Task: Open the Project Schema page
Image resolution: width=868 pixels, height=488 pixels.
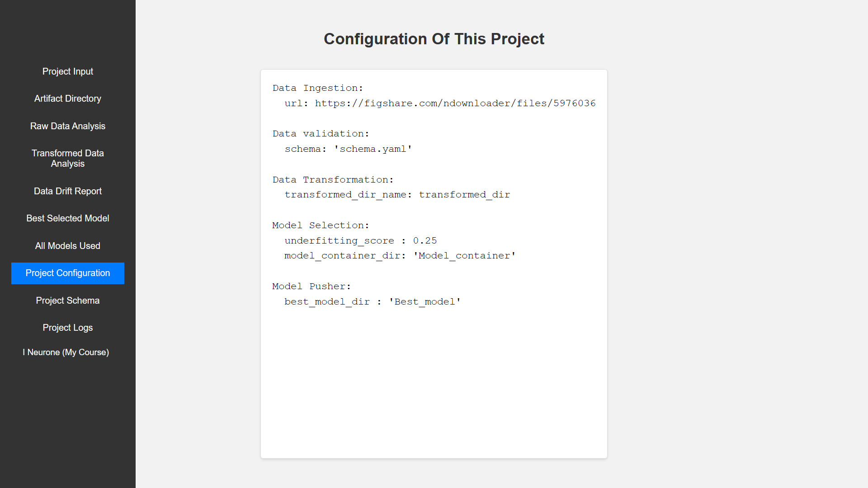Action: click(x=67, y=300)
